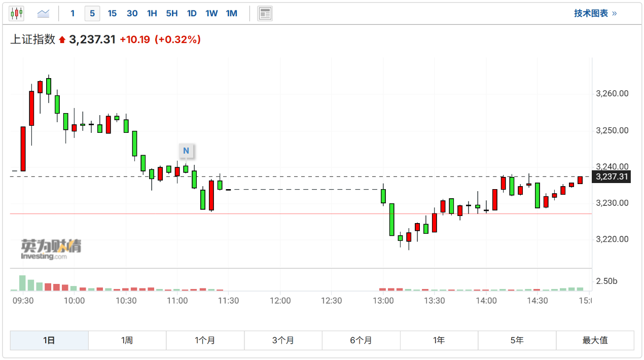Display the 最大值 full range
This screenshot has height=360, width=644.
[x=595, y=340]
